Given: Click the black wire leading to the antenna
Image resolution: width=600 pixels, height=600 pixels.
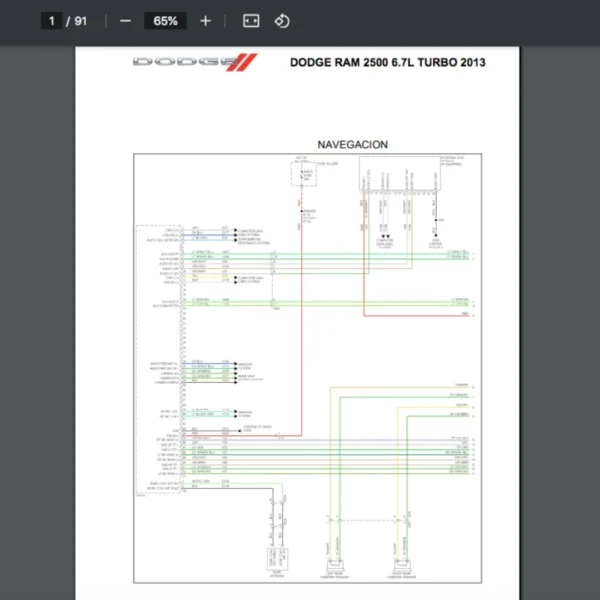Looking at the screenshot, I should pos(270,505).
